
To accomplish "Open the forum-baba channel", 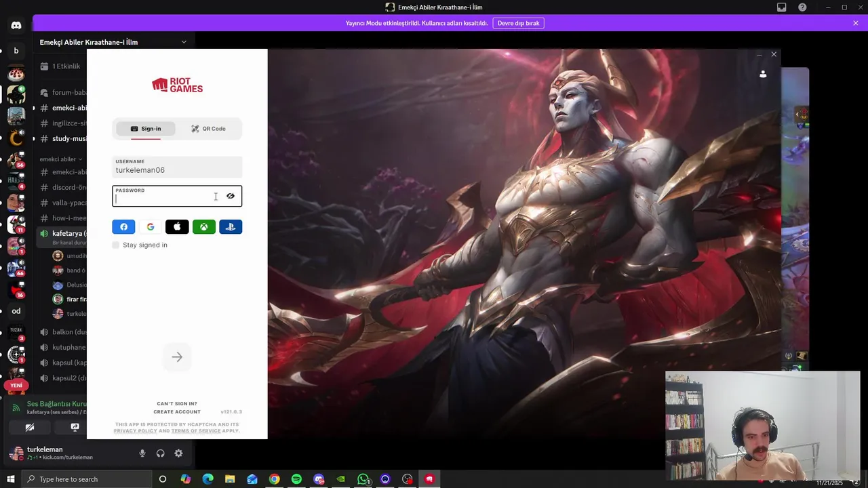I will pyautogui.click(x=63, y=92).
